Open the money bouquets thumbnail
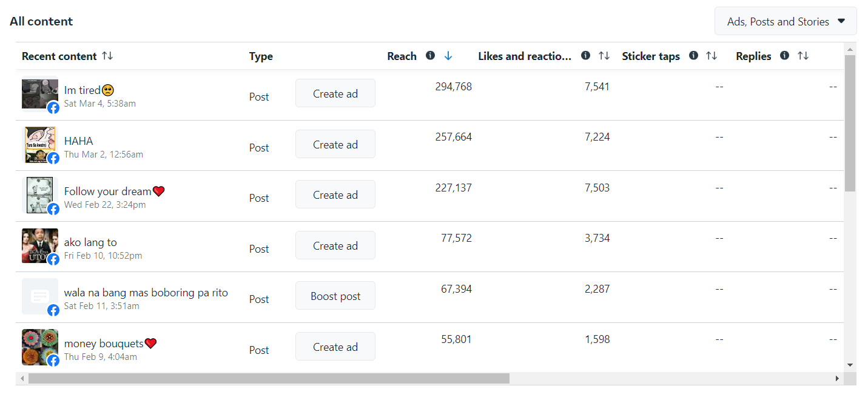 (x=39, y=347)
